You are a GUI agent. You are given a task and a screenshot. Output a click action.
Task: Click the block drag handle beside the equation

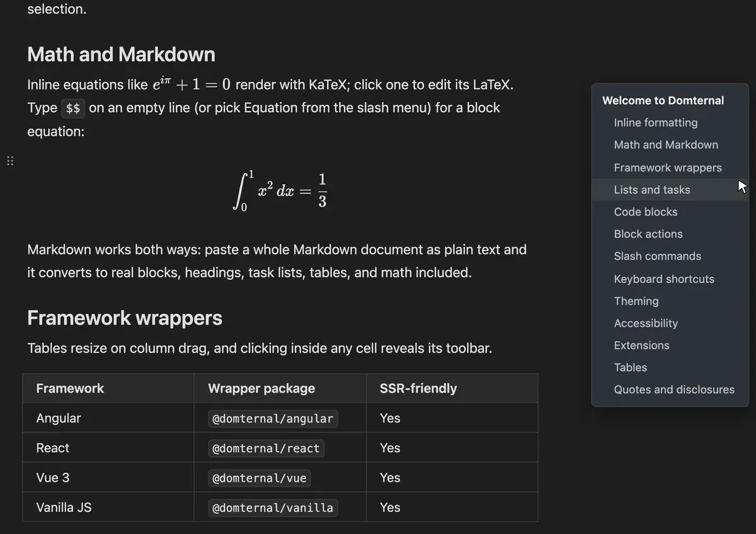(x=10, y=161)
